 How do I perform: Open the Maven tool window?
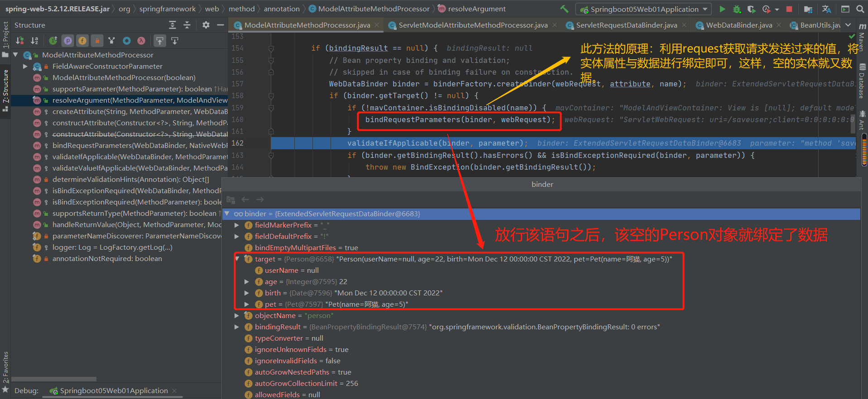point(862,37)
